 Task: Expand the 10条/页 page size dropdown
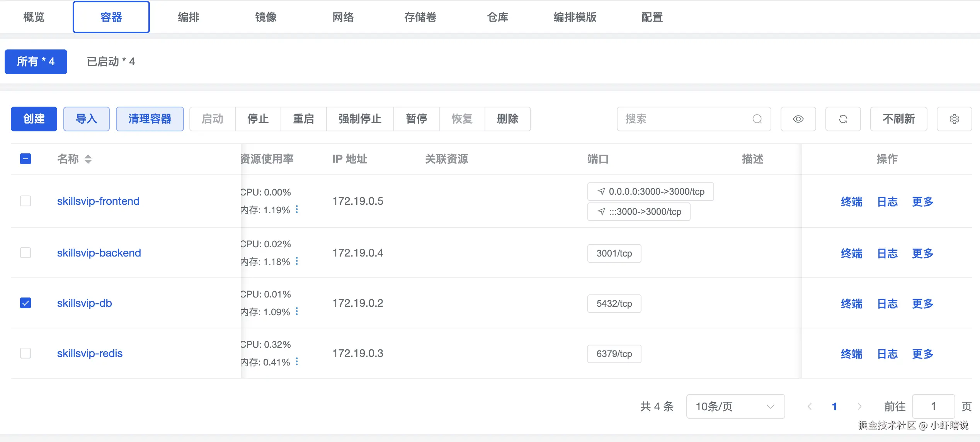pyautogui.click(x=735, y=406)
